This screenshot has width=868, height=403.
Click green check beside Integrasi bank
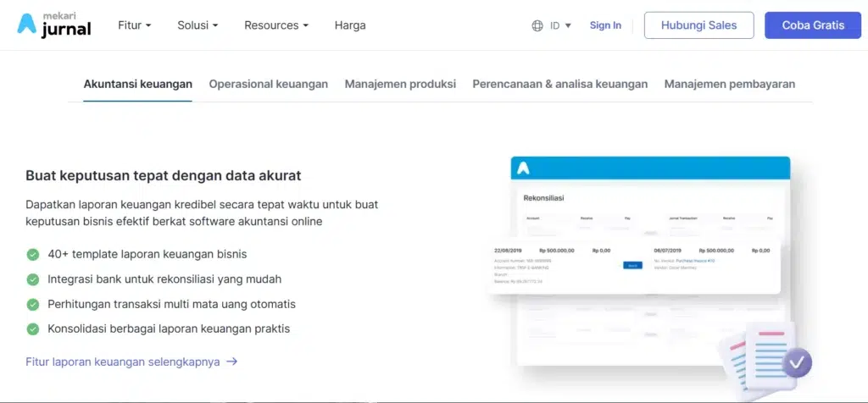33,279
